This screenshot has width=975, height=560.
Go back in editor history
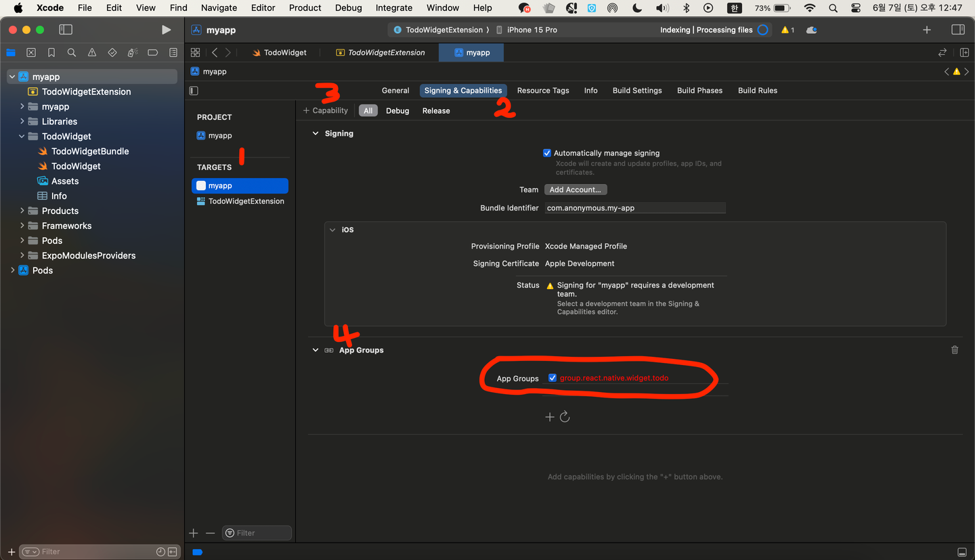coord(215,52)
